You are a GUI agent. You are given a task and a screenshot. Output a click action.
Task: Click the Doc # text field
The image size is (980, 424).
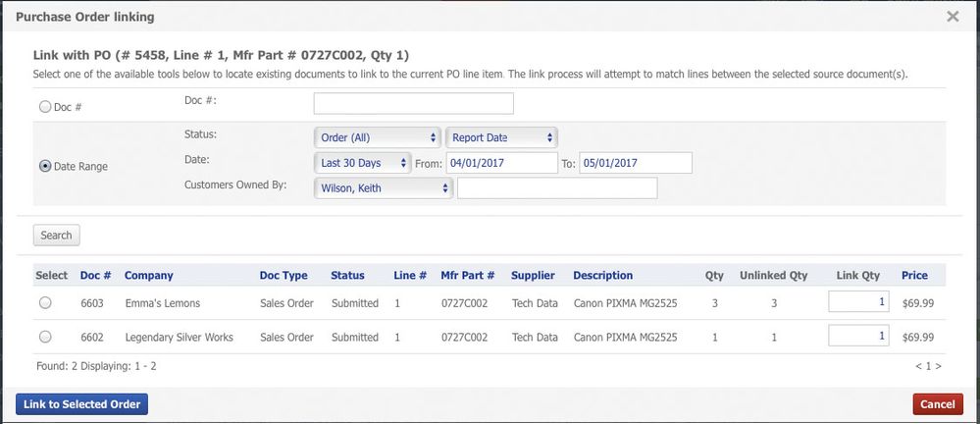pos(413,103)
